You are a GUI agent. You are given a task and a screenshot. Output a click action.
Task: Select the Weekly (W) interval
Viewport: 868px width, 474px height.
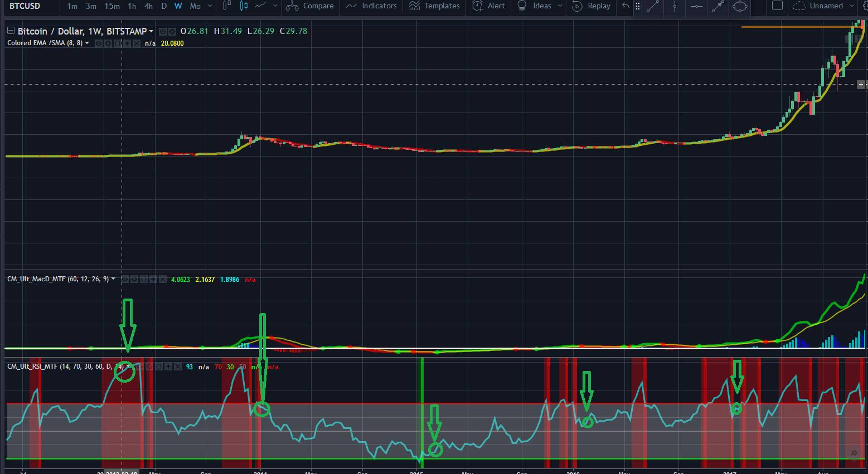[x=178, y=6]
